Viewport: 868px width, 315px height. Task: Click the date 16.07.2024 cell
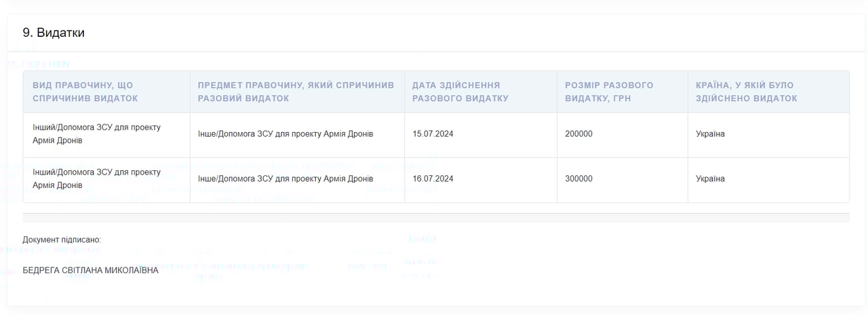pyautogui.click(x=433, y=179)
